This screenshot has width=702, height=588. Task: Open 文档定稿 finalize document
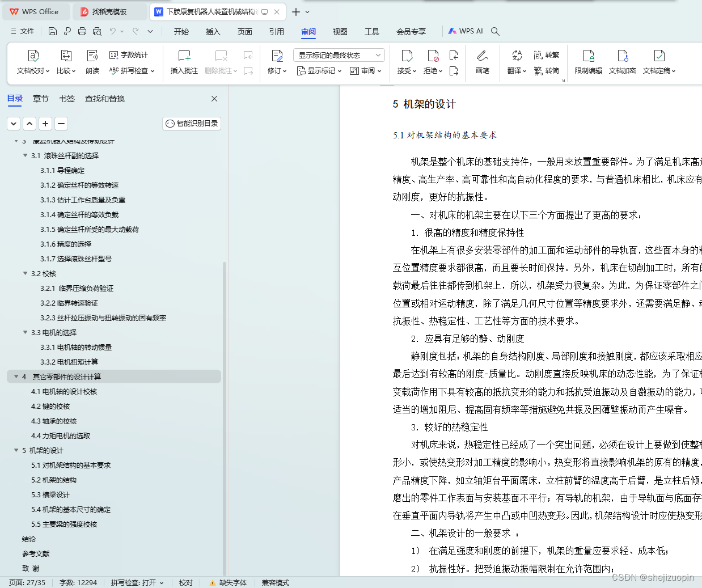click(659, 62)
